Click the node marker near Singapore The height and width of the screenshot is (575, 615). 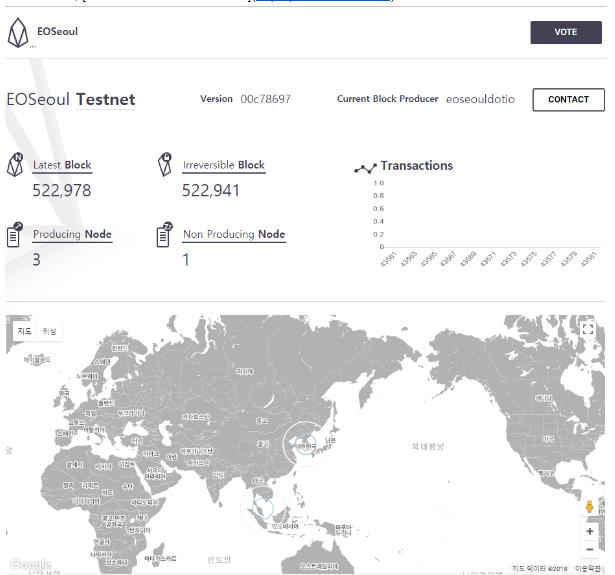(262, 508)
